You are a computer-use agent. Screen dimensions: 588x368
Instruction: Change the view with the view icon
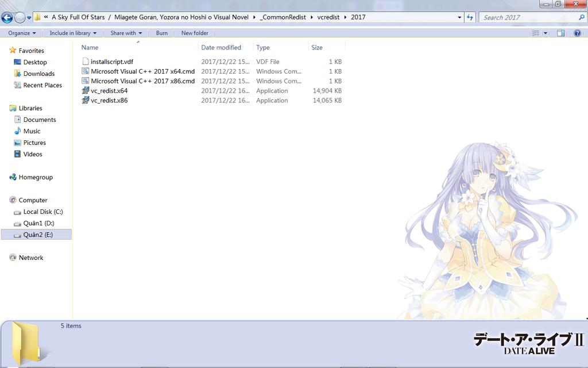tap(536, 33)
